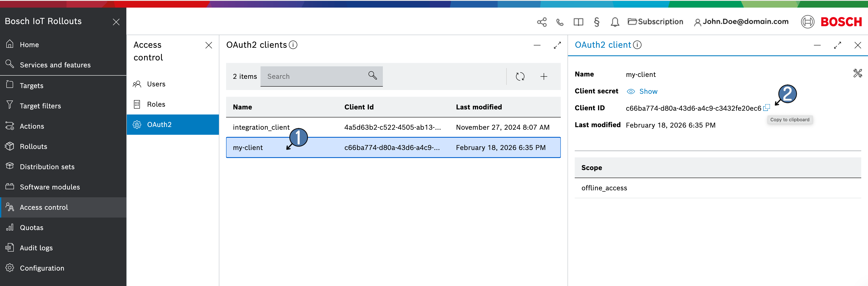
Task: Open the documentation book icon
Action: pos(578,22)
